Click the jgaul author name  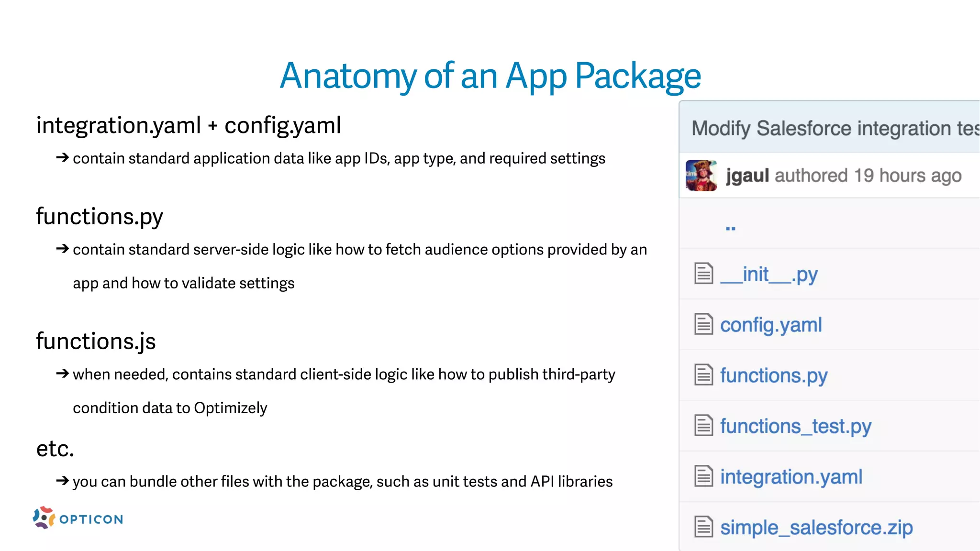pos(747,176)
